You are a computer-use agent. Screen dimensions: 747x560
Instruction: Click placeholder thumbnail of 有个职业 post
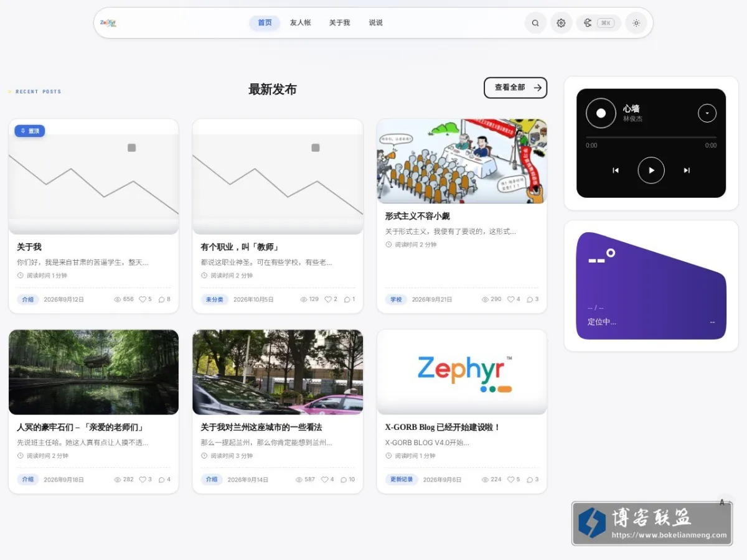click(x=278, y=177)
